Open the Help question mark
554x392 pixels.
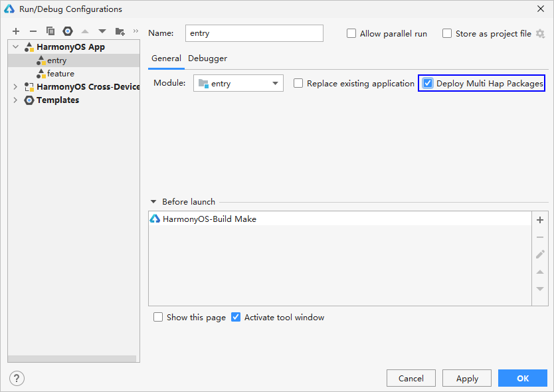(16, 378)
